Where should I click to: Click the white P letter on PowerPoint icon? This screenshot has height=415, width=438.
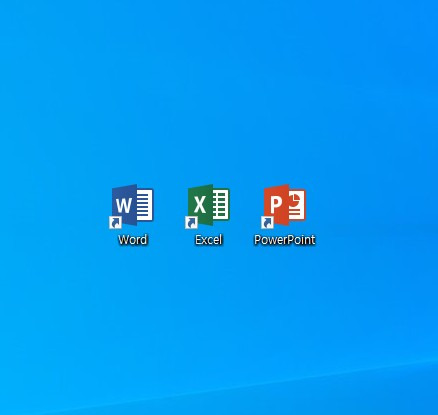pyautogui.click(x=276, y=205)
